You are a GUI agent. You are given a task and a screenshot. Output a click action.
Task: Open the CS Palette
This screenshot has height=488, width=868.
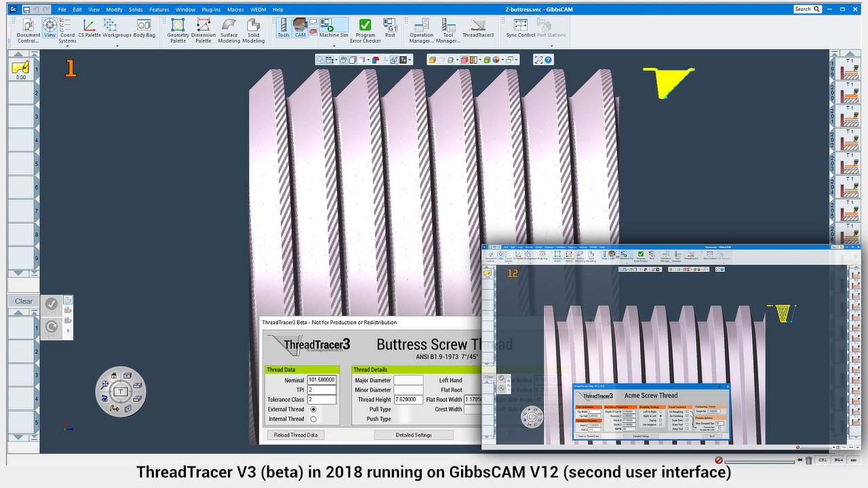click(x=89, y=30)
